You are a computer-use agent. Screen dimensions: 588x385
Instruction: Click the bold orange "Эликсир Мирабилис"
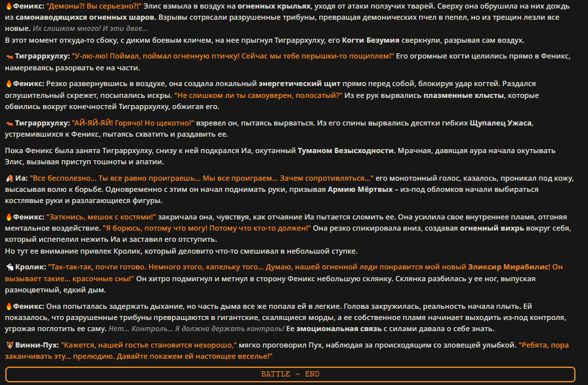coord(509,267)
